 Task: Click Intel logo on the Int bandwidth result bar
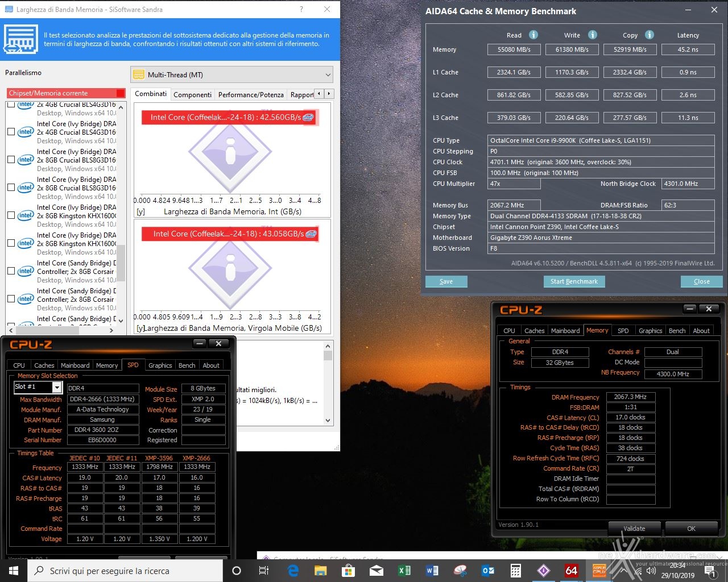[308, 118]
